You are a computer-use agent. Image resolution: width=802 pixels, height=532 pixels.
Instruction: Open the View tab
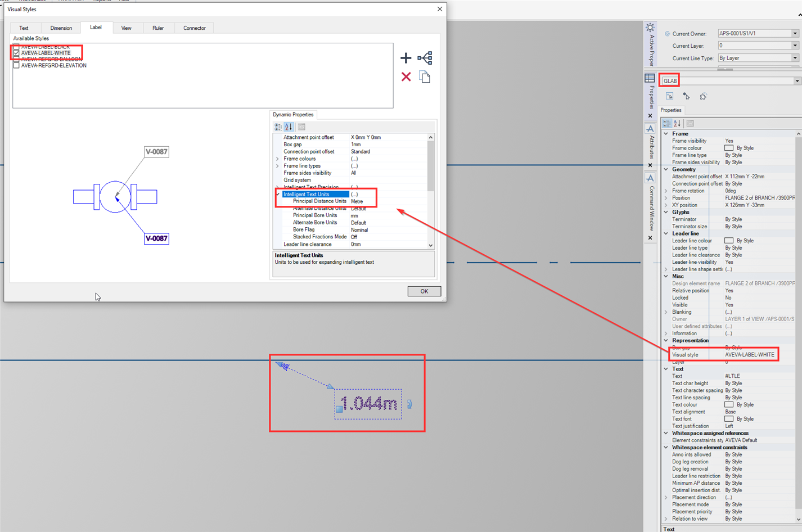pyautogui.click(x=127, y=28)
